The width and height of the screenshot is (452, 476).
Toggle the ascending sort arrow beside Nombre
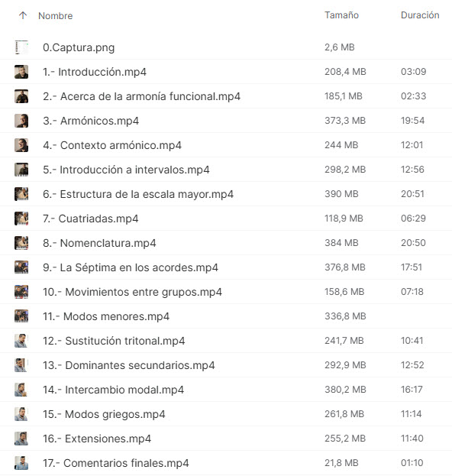click(x=23, y=15)
